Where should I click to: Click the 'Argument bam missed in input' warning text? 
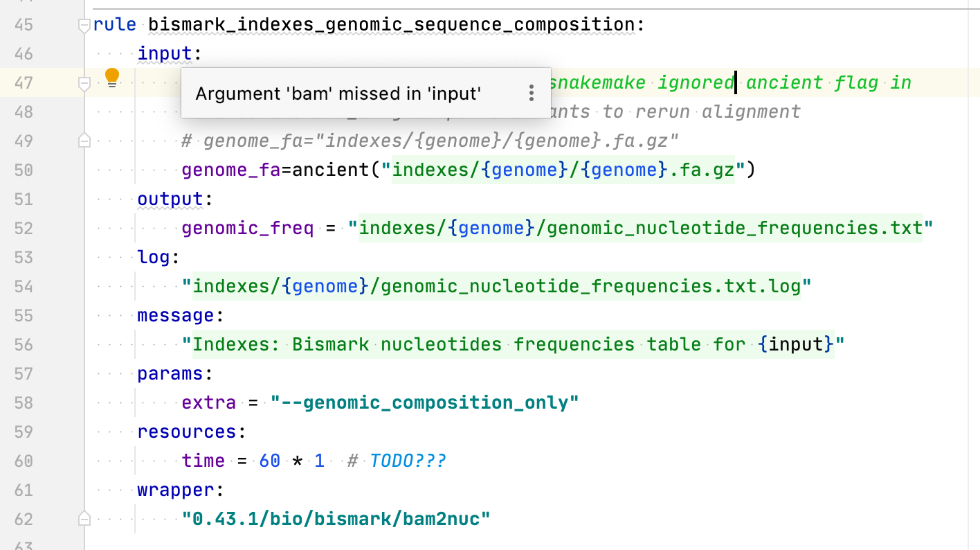pyautogui.click(x=338, y=94)
